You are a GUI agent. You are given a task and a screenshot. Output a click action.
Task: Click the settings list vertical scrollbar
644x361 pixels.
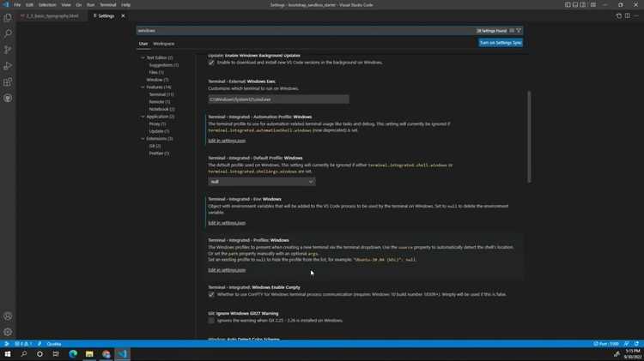tap(529, 136)
